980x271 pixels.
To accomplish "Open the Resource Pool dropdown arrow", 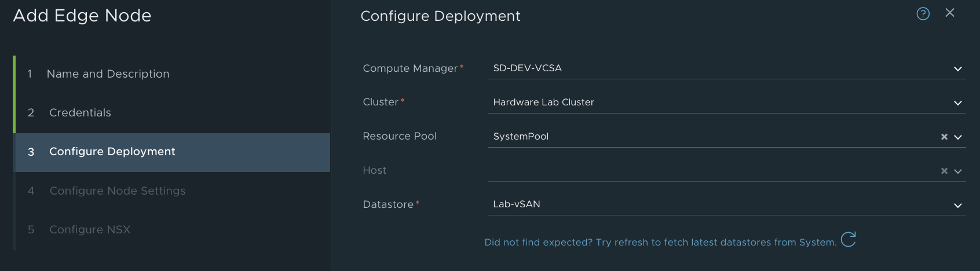I will 958,137.
